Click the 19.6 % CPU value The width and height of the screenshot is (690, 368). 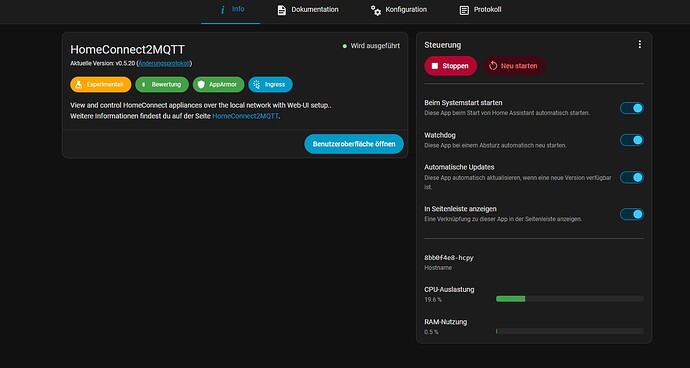click(x=433, y=300)
